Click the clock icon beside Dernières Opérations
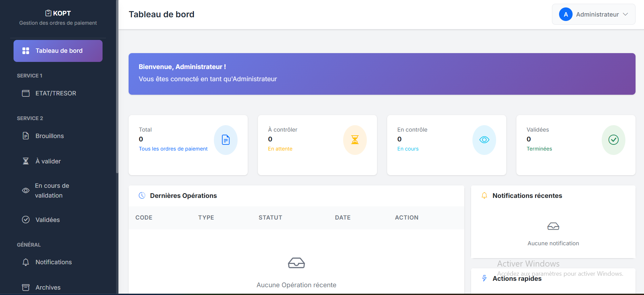This screenshot has width=644, height=295. point(142,196)
